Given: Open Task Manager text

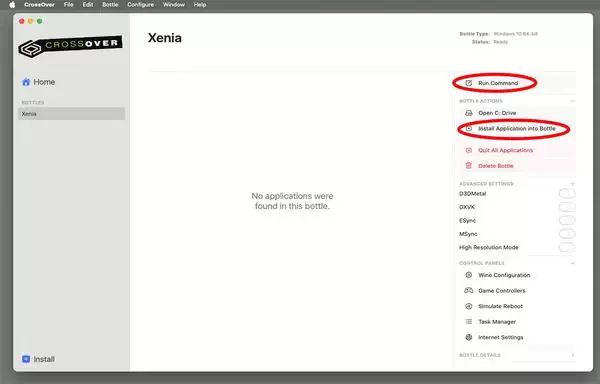Looking at the screenshot, I should click(497, 322).
